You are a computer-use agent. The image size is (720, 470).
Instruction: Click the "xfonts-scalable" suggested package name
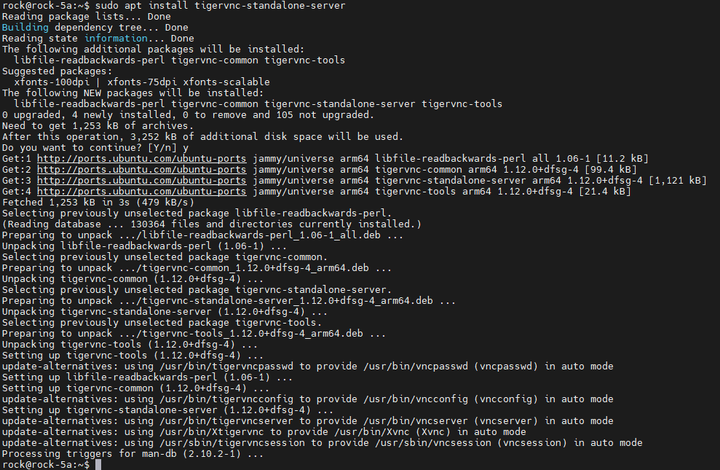coord(226,82)
